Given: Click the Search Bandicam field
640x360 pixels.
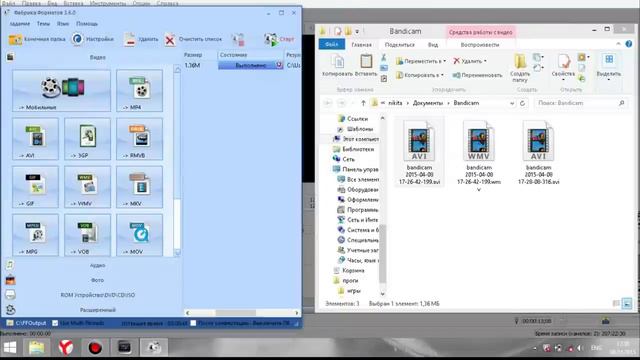Looking at the screenshot, I should (581, 103).
